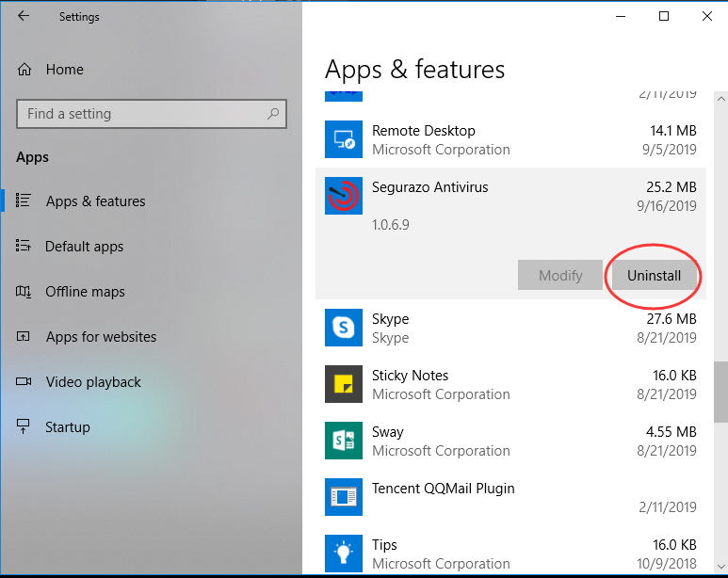
Task: Click the Tencent QQMail Plugin icon
Action: point(344,497)
